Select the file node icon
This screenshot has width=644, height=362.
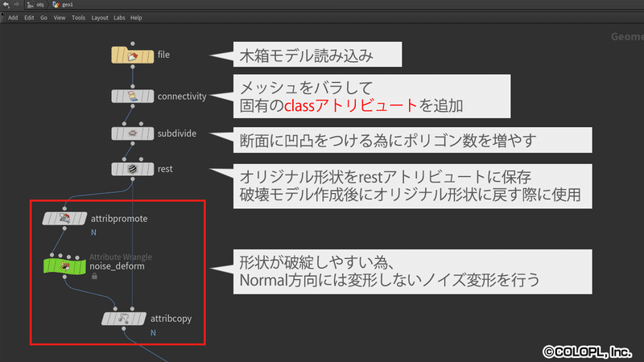[132, 56]
